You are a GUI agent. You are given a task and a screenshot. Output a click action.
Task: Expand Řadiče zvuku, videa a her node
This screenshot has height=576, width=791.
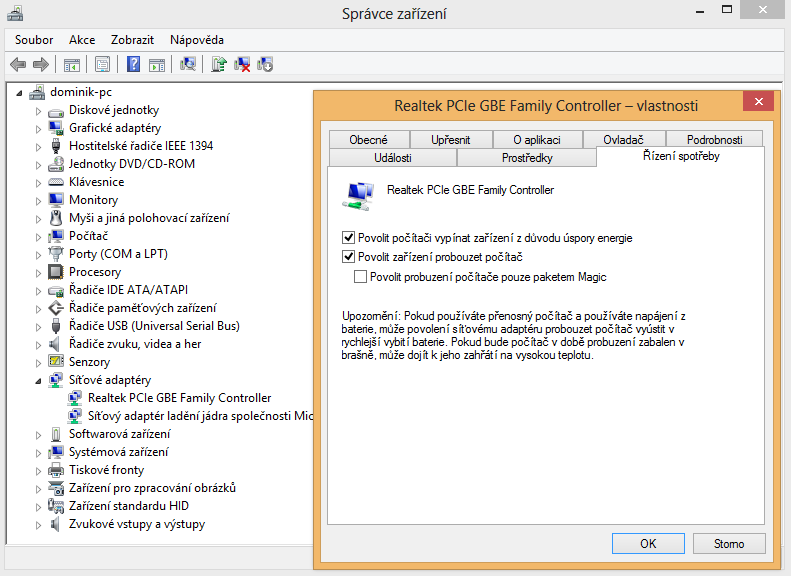point(38,345)
